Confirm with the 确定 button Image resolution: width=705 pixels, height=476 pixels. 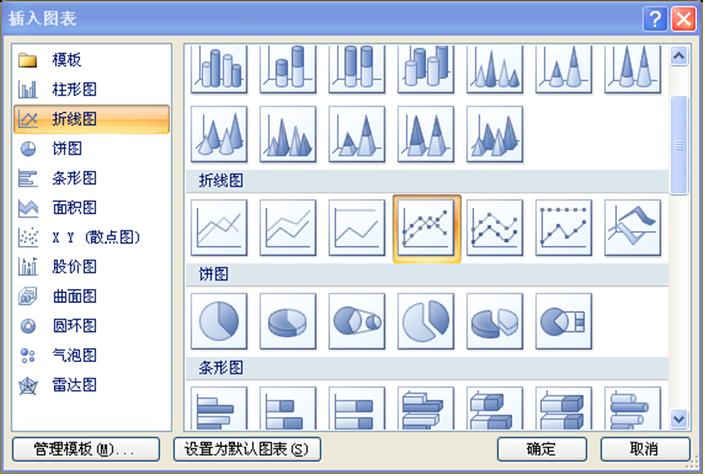[542, 449]
